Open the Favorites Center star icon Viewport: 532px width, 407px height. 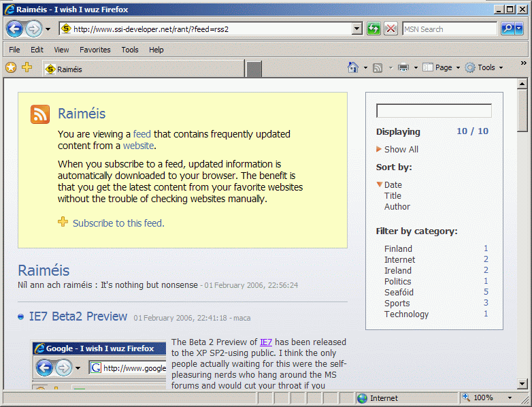(x=11, y=67)
